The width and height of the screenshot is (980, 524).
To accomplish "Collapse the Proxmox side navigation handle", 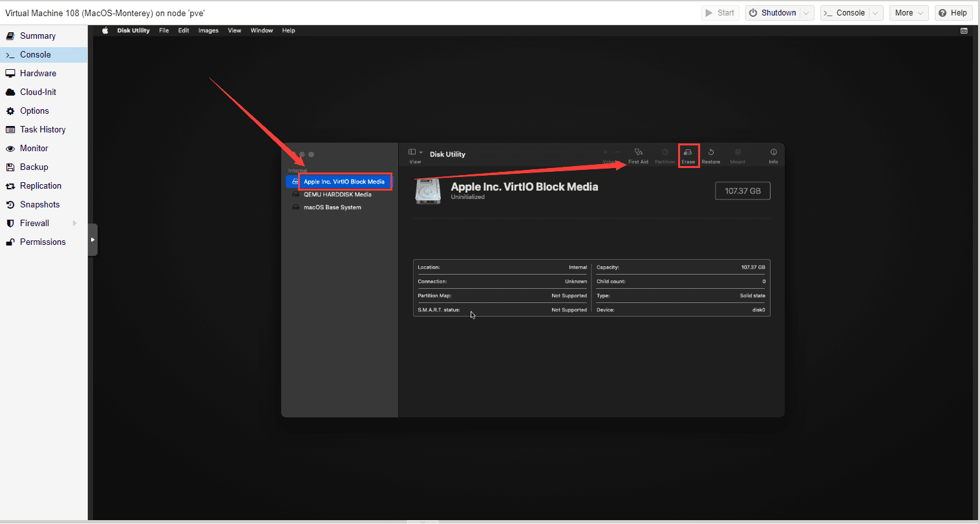I will point(92,240).
